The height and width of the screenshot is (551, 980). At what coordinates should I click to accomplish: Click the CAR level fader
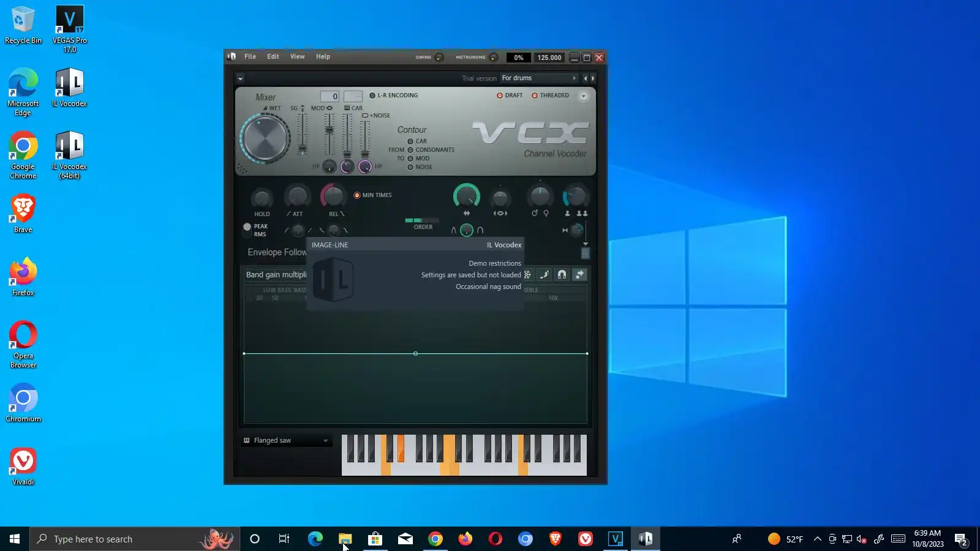pos(347,135)
